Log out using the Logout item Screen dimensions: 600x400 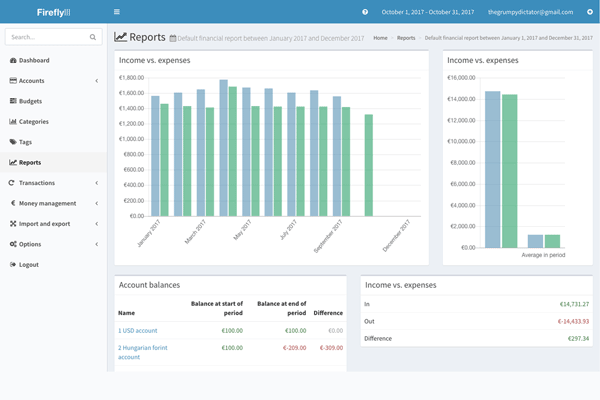coord(28,264)
